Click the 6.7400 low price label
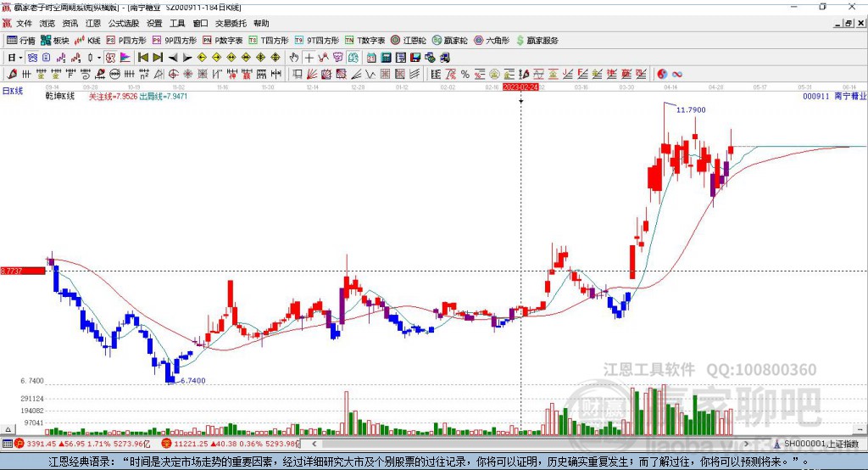This screenshot has width=868, height=470. pyautogui.click(x=193, y=381)
